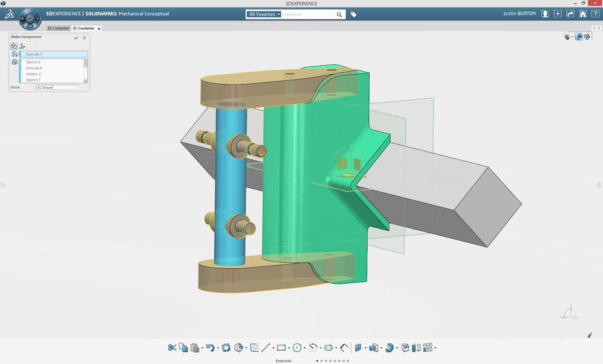The height and width of the screenshot is (364, 603).
Task: Open the Share arrow icon
Action: [x=570, y=14]
